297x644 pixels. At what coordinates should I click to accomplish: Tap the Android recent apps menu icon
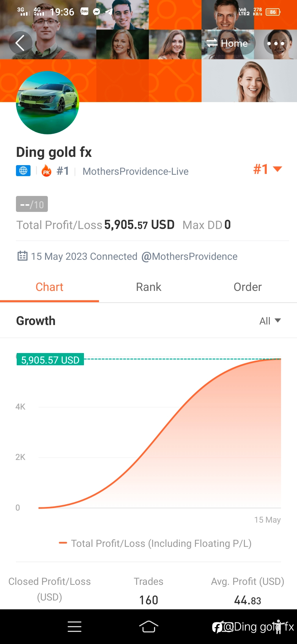(x=75, y=627)
